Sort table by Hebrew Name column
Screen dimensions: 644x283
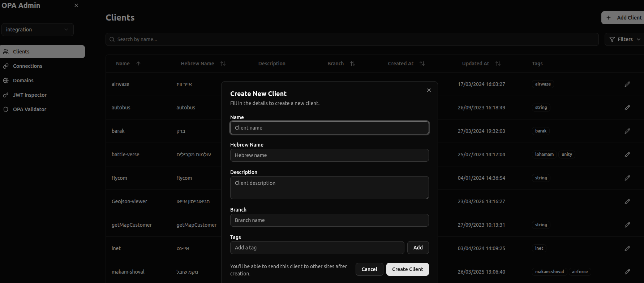[203, 64]
